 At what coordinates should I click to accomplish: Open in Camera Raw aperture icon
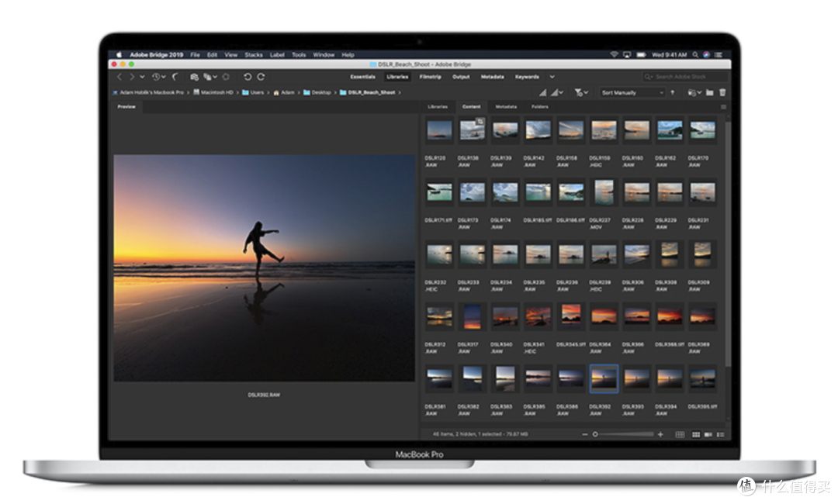pyautogui.click(x=226, y=77)
